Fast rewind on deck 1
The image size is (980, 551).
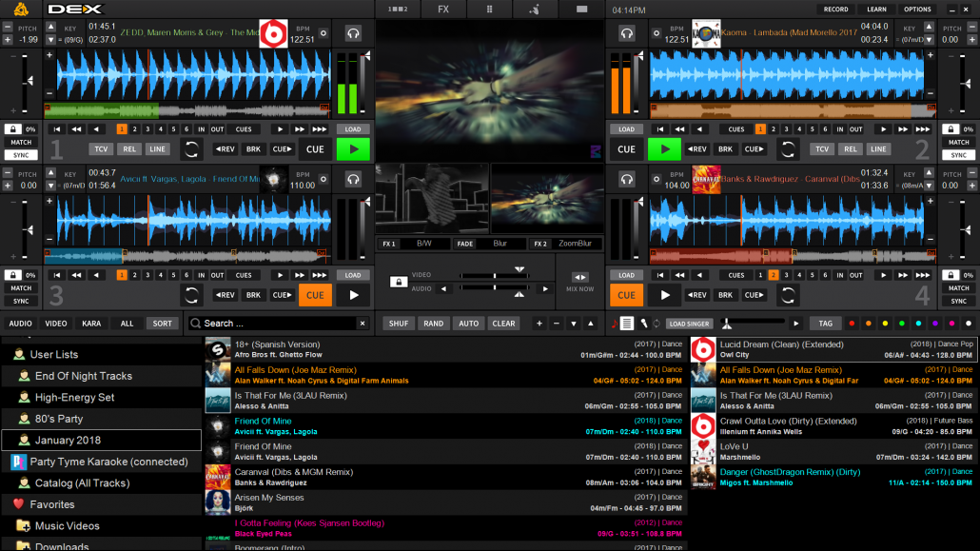[76, 129]
